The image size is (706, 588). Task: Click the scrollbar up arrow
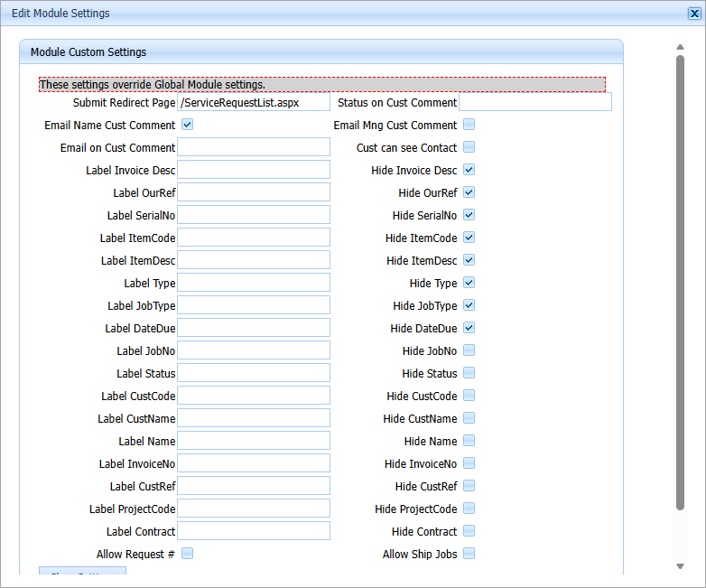(x=681, y=47)
